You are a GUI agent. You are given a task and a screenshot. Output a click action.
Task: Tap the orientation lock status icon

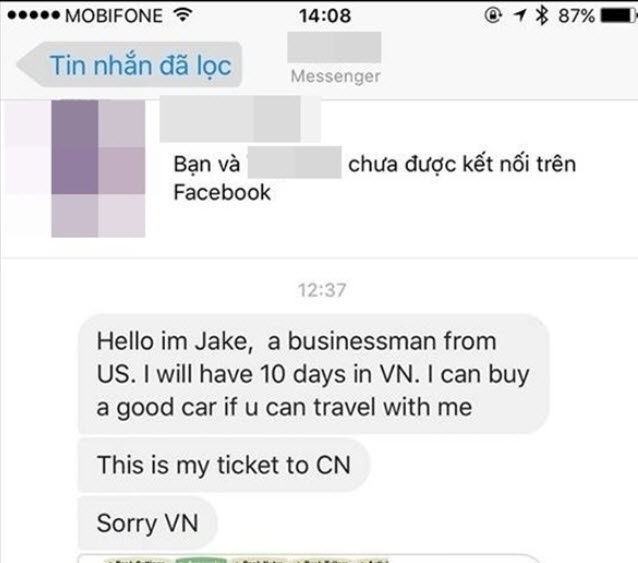pyautogui.click(x=493, y=15)
